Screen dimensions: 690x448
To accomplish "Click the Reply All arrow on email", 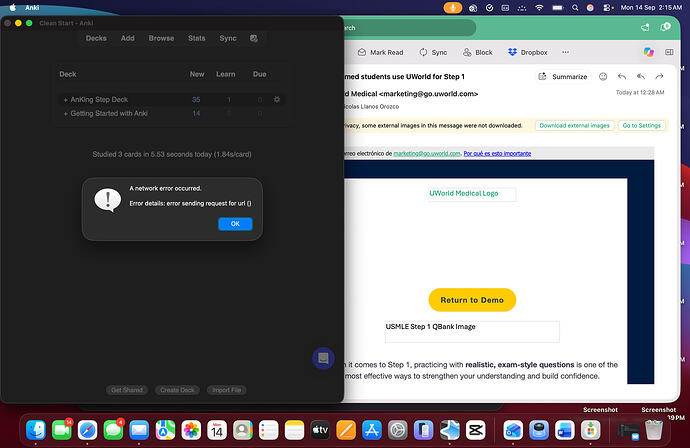I will pos(641,77).
